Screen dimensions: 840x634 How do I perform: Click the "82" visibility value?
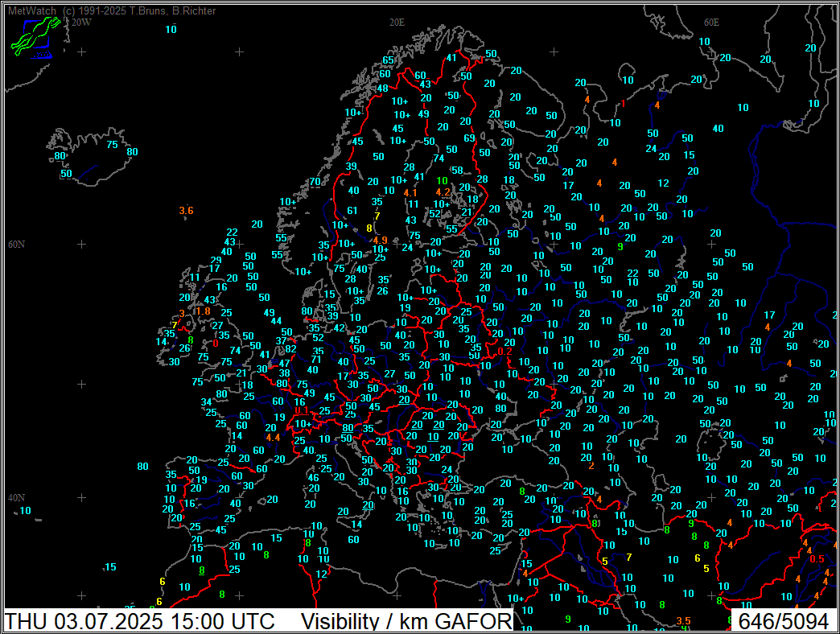[x=291, y=348]
